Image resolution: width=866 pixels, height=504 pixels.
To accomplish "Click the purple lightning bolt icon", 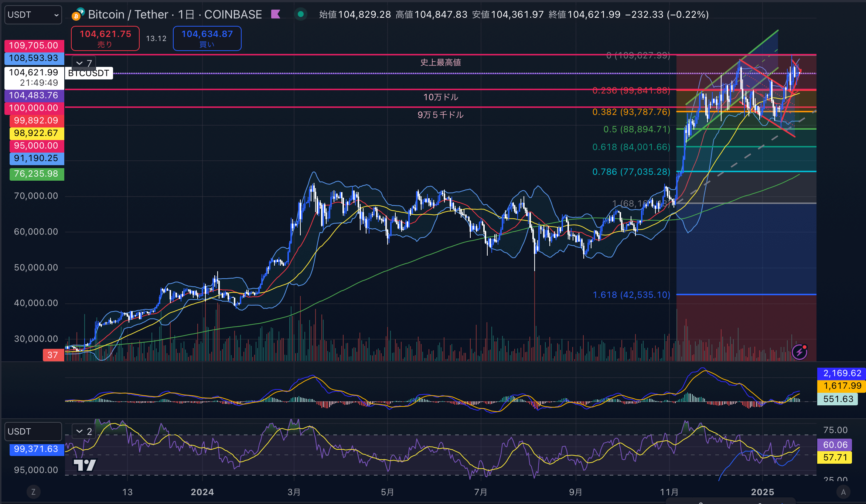I will coord(799,352).
